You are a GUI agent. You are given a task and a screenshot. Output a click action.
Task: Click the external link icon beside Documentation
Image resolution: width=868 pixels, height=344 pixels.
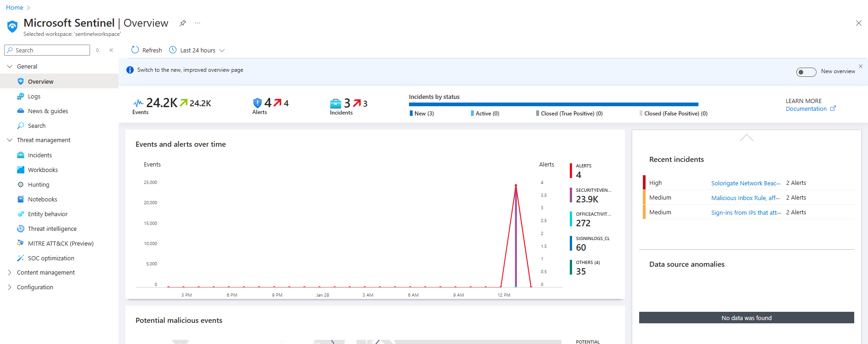pyautogui.click(x=833, y=109)
